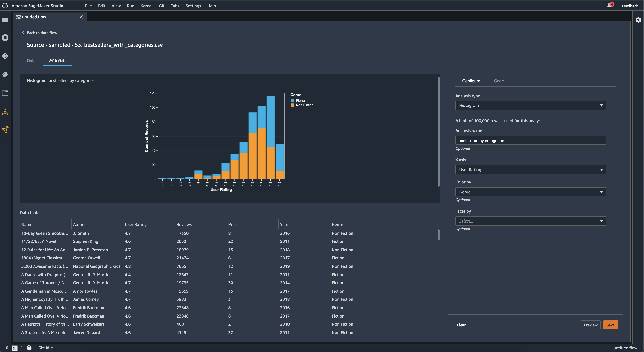Click the Clear button in Configure panel
Screen dimensions: 644x352
(x=461, y=325)
